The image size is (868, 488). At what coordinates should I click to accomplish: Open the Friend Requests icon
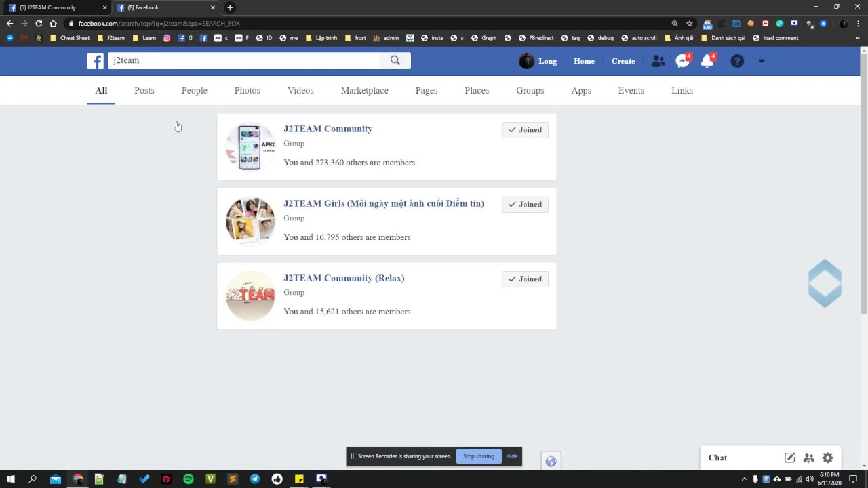point(658,61)
